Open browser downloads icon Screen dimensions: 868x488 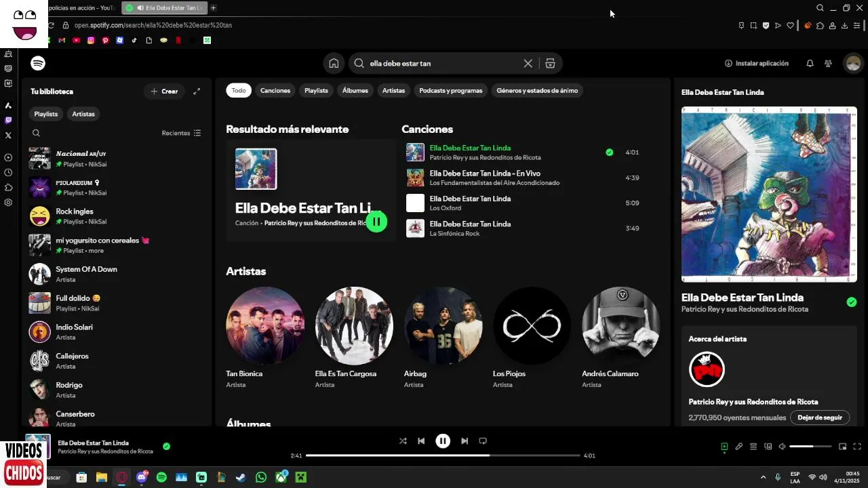click(844, 25)
